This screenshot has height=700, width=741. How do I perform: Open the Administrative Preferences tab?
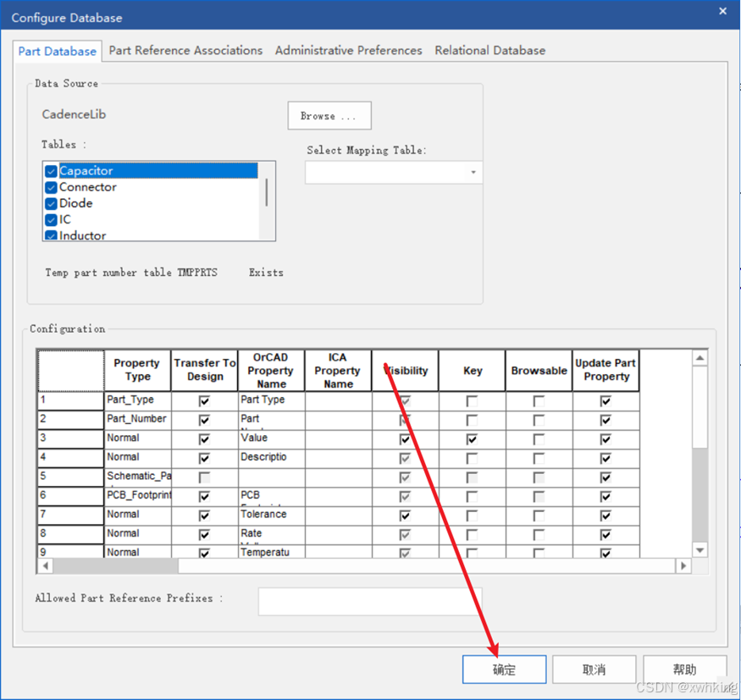point(348,51)
